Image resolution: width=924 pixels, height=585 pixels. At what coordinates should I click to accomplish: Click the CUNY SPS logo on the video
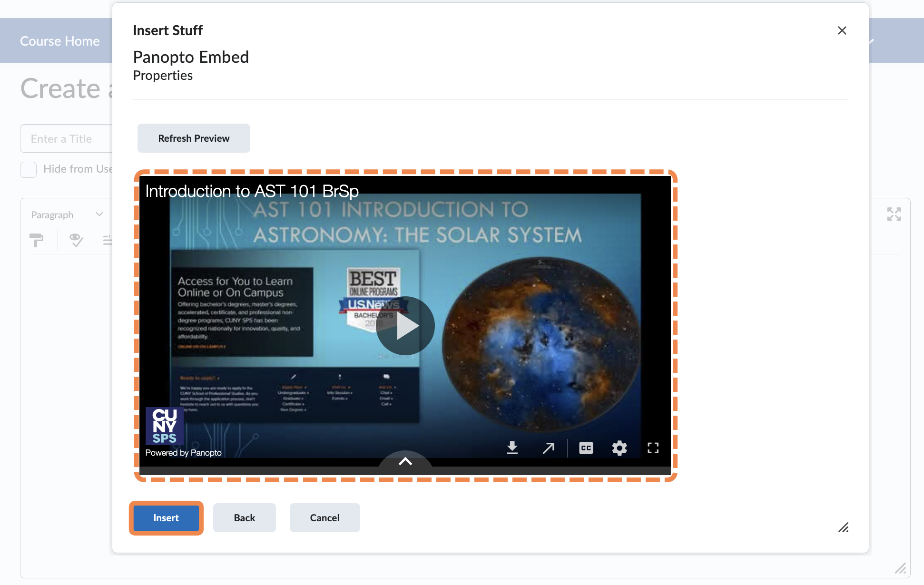[164, 426]
